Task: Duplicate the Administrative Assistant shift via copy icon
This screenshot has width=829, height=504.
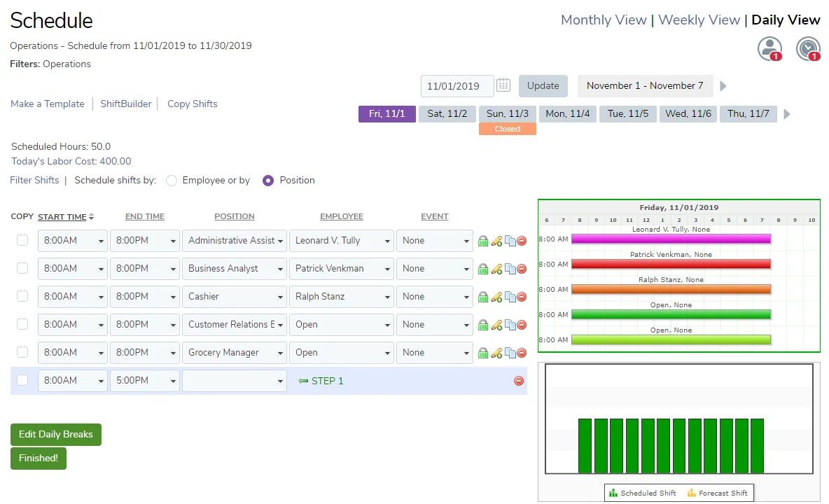Action: [510, 241]
